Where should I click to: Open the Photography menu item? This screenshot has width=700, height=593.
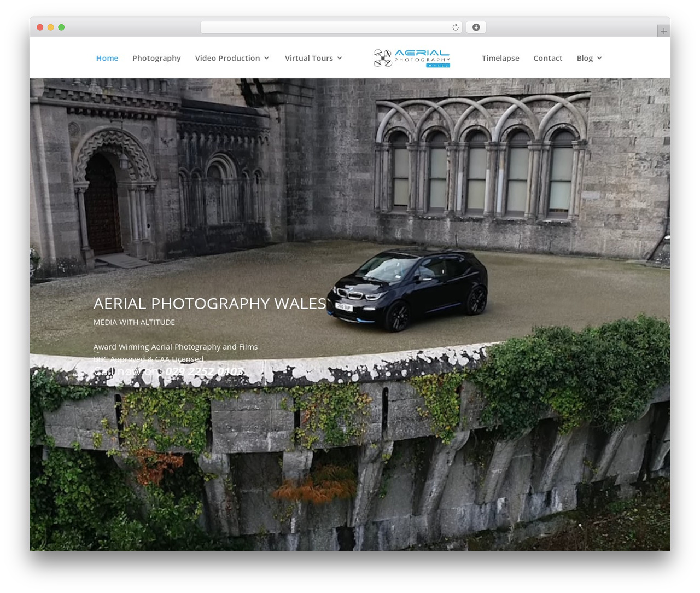coord(156,58)
